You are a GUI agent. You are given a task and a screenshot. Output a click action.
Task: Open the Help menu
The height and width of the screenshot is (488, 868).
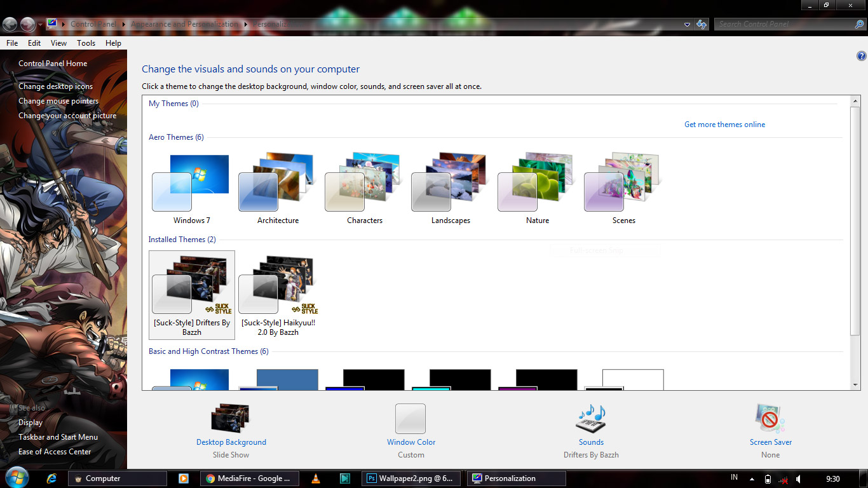[x=113, y=43]
